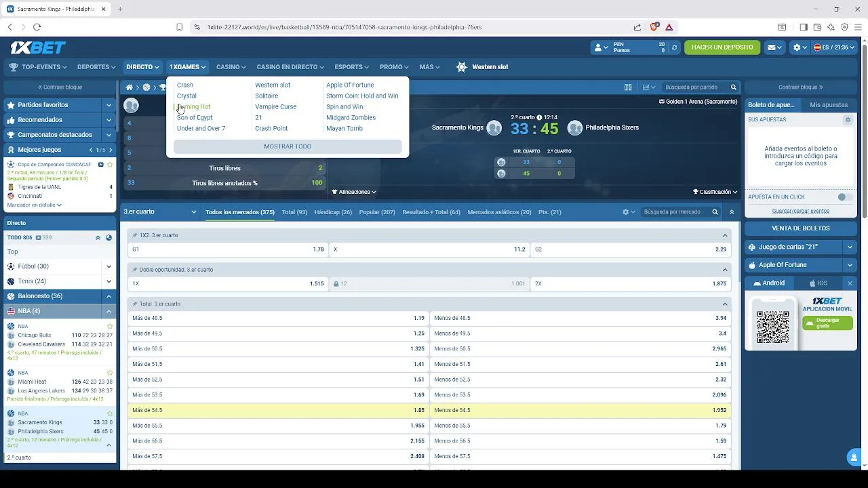Close the mobile app banner
Screen dimensions: 868x488
pyautogui.click(x=850, y=283)
